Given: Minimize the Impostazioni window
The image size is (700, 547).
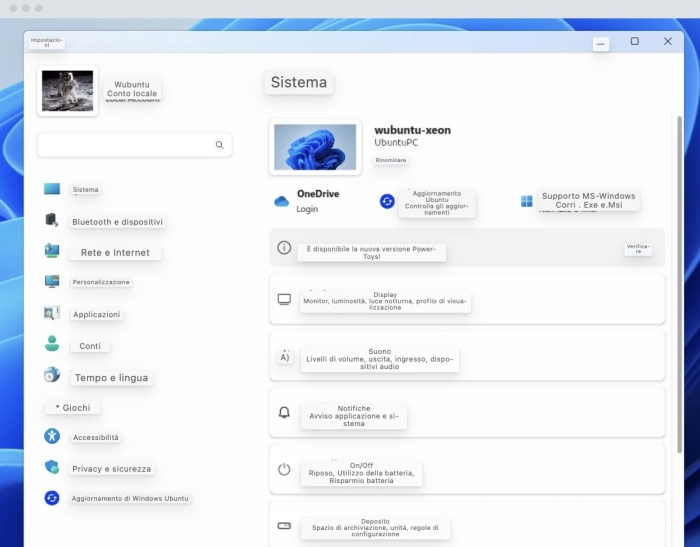Looking at the screenshot, I should 601,44.
